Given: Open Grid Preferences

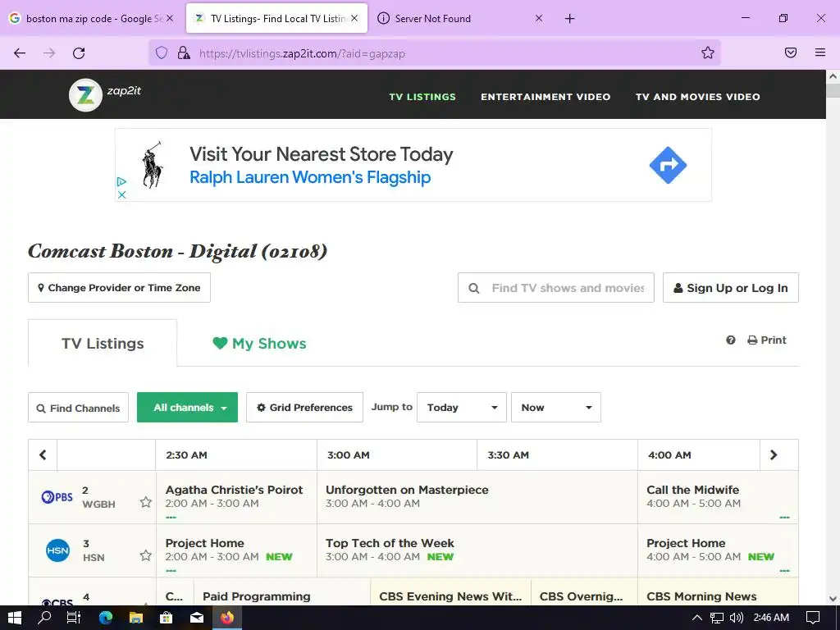Looking at the screenshot, I should (x=304, y=408).
